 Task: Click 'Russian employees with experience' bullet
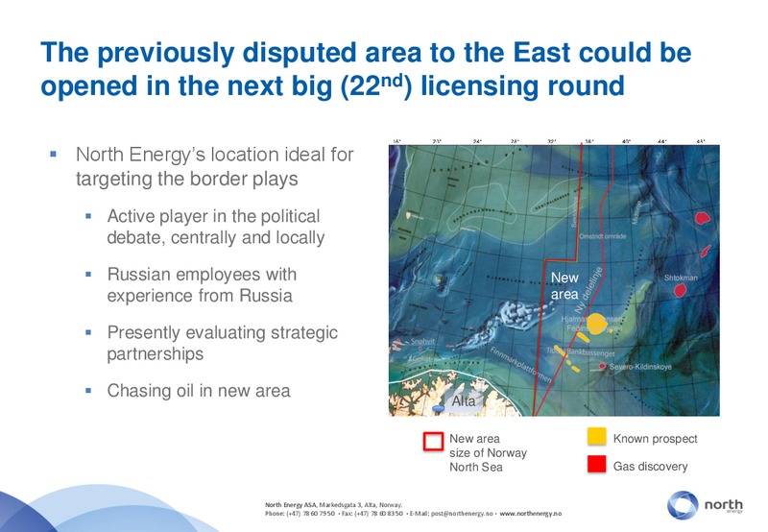(x=202, y=285)
